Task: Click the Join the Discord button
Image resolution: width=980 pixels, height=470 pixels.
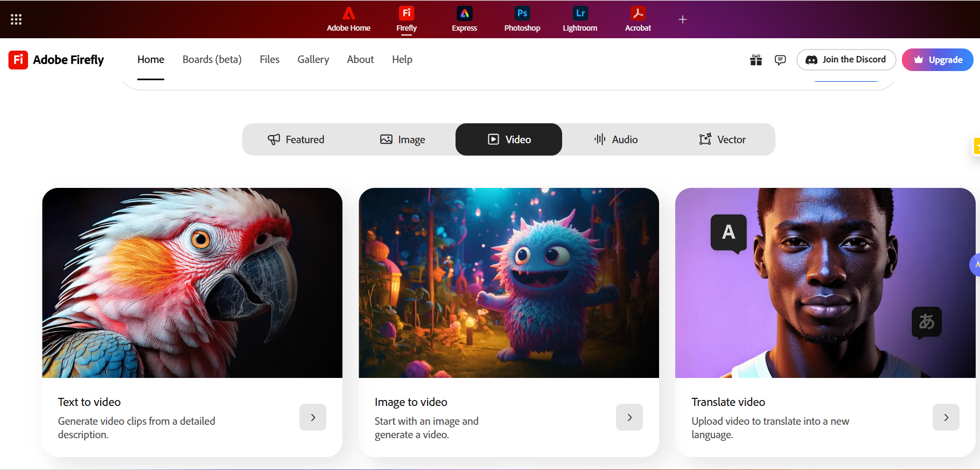Action: point(846,60)
